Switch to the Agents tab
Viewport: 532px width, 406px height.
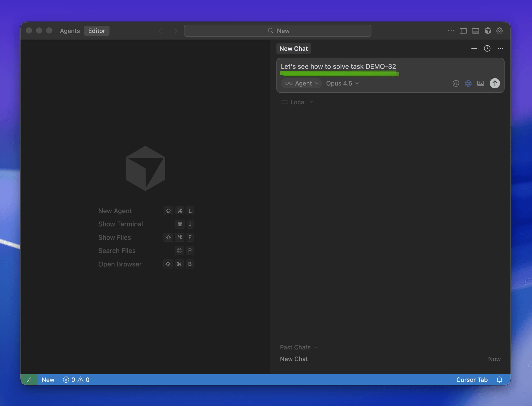click(x=70, y=31)
